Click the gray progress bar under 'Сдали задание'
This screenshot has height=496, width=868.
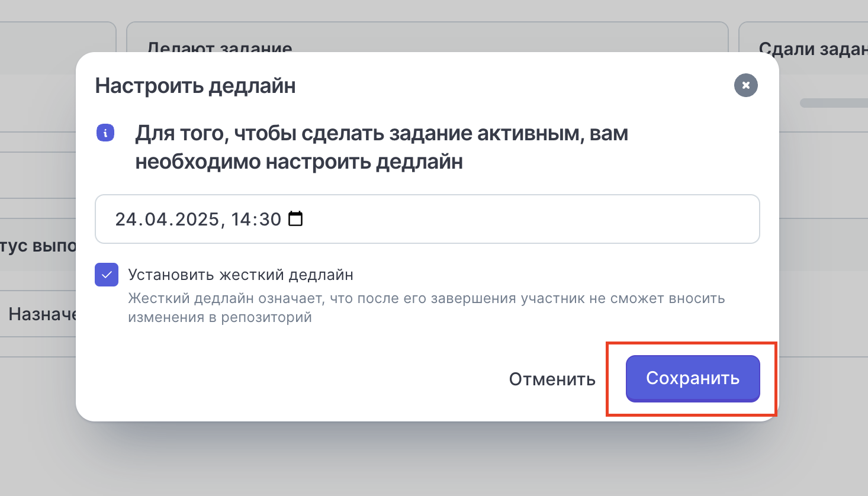coord(834,103)
